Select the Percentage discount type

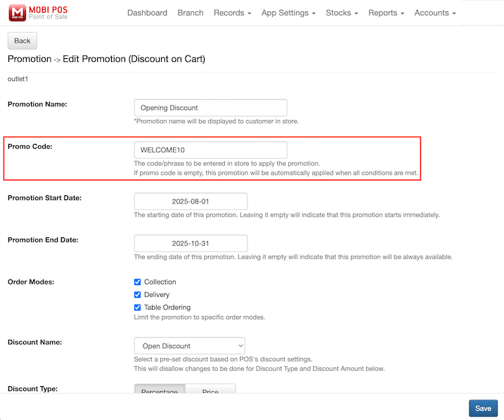[x=160, y=389]
